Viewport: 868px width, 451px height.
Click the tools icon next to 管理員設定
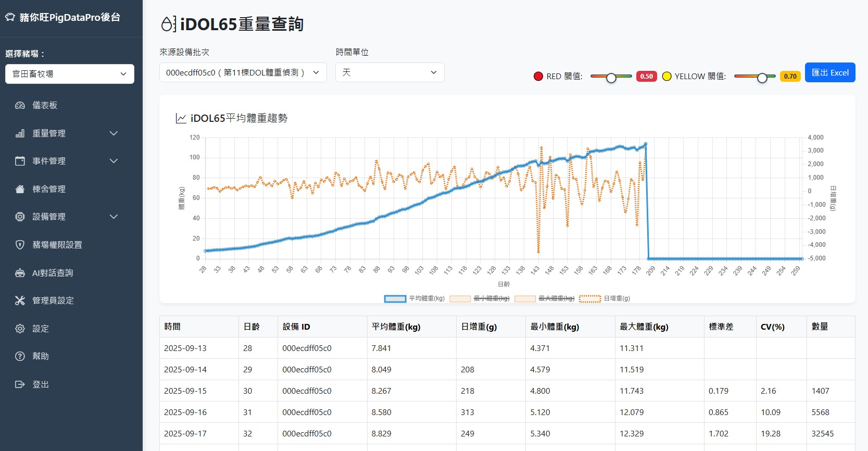coord(20,300)
